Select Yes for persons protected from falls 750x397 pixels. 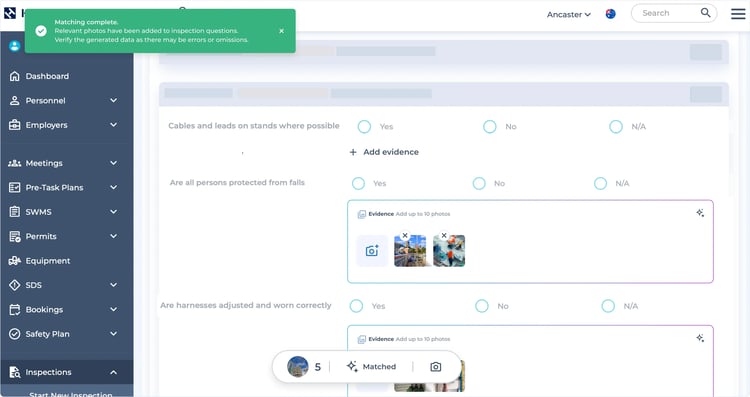(358, 184)
